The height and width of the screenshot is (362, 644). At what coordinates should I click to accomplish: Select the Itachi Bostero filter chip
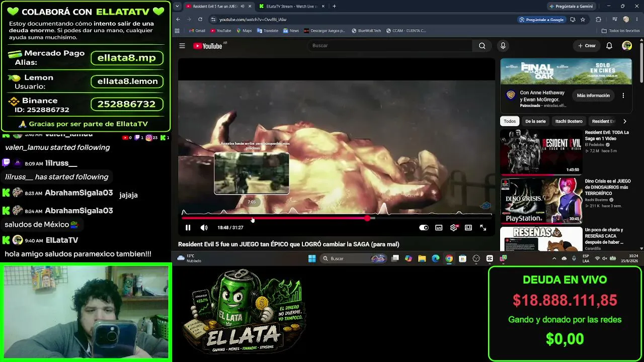tap(569, 121)
